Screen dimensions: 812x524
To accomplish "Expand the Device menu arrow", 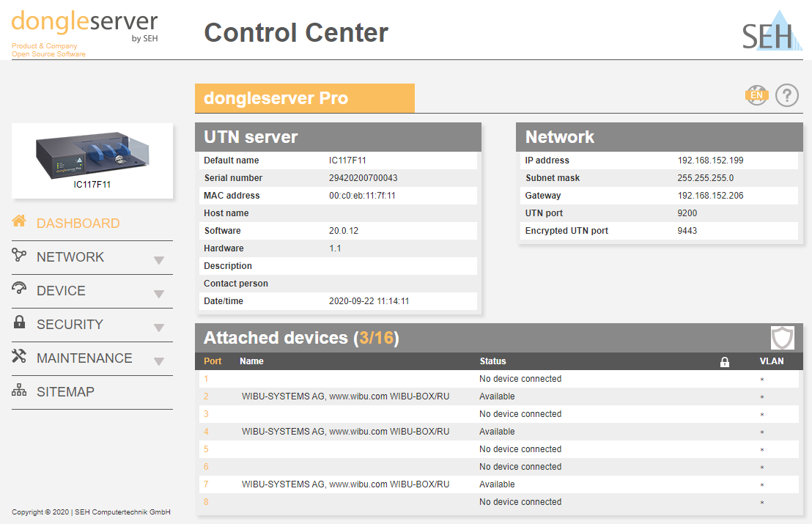I will (159, 294).
